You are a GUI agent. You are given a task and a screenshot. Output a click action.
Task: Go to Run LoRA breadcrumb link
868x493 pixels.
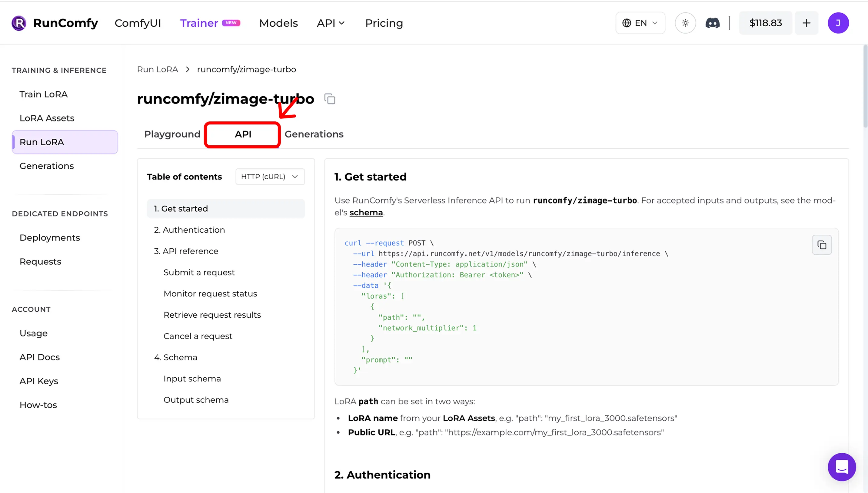point(158,69)
